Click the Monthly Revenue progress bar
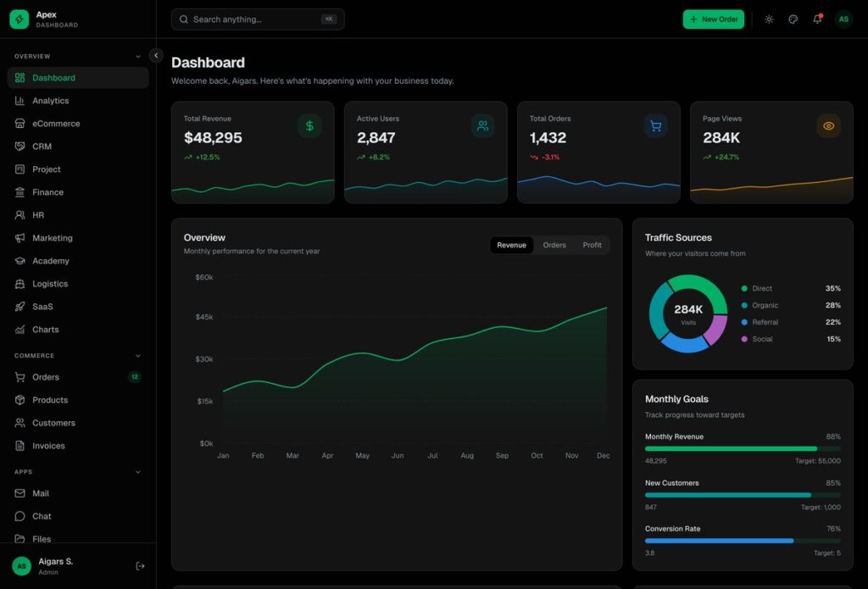The width and height of the screenshot is (868, 589). 743,449
